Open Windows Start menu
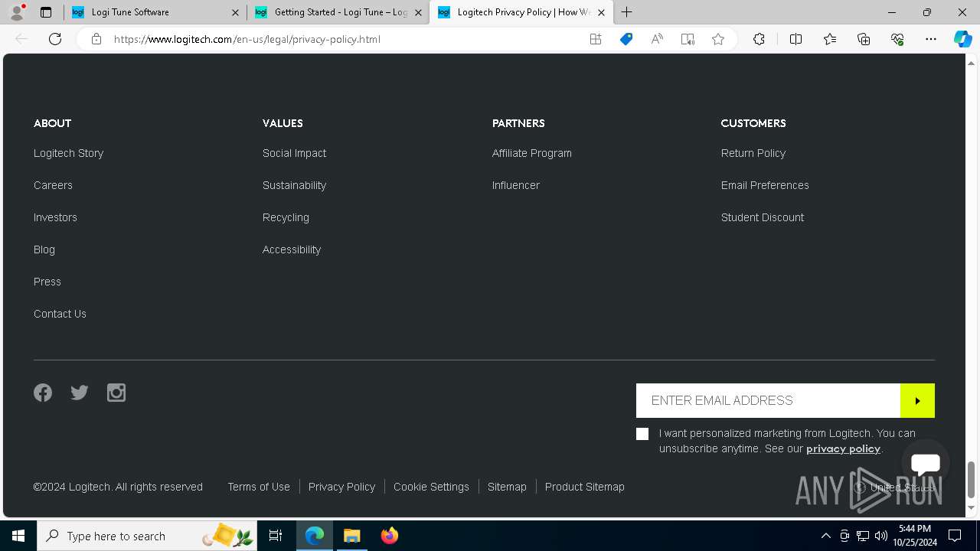 [x=18, y=536]
